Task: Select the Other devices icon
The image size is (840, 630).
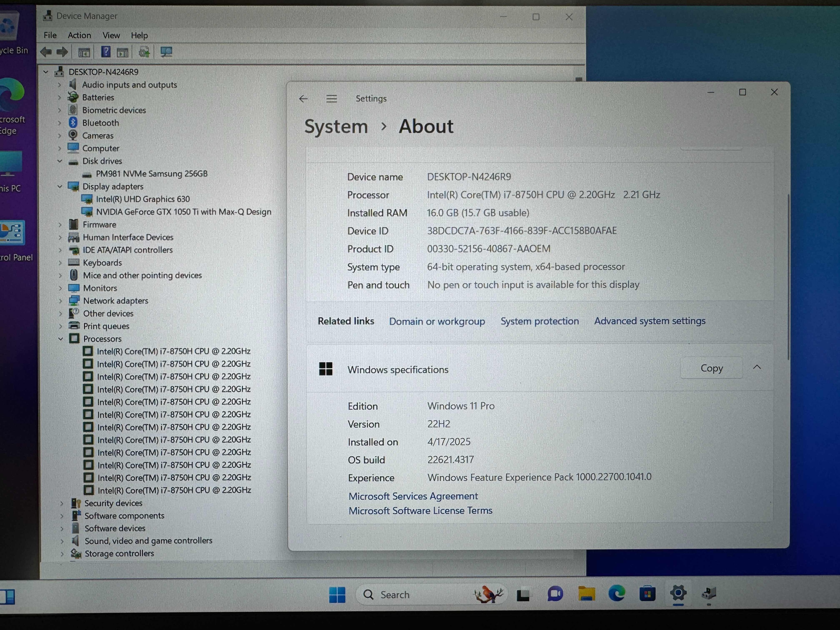Action: point(74,313)
